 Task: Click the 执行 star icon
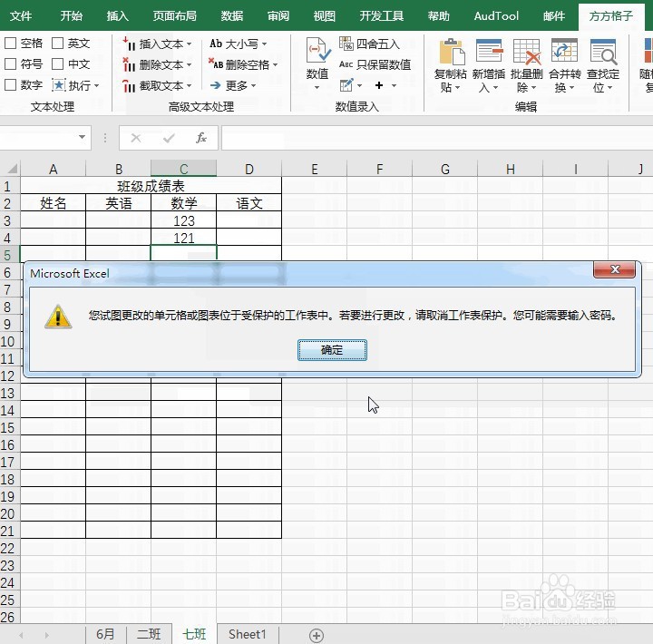click(59, 85)
